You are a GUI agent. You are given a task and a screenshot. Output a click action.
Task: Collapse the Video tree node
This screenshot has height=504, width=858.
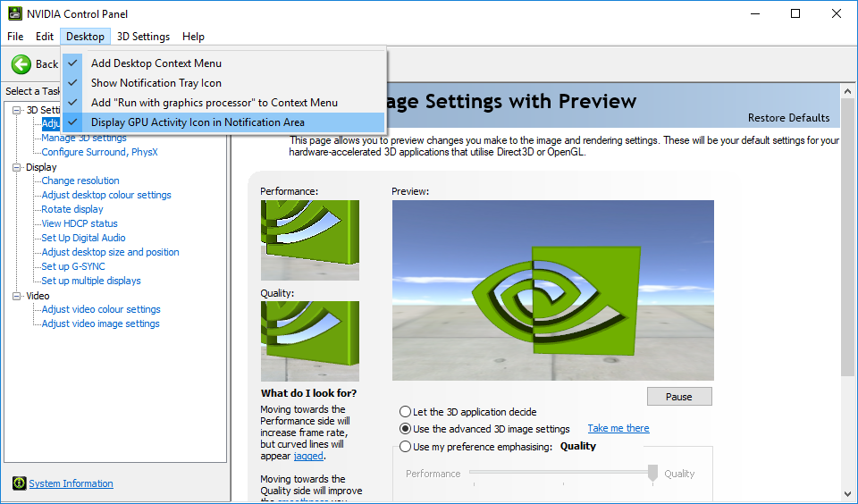click(16, 296)
